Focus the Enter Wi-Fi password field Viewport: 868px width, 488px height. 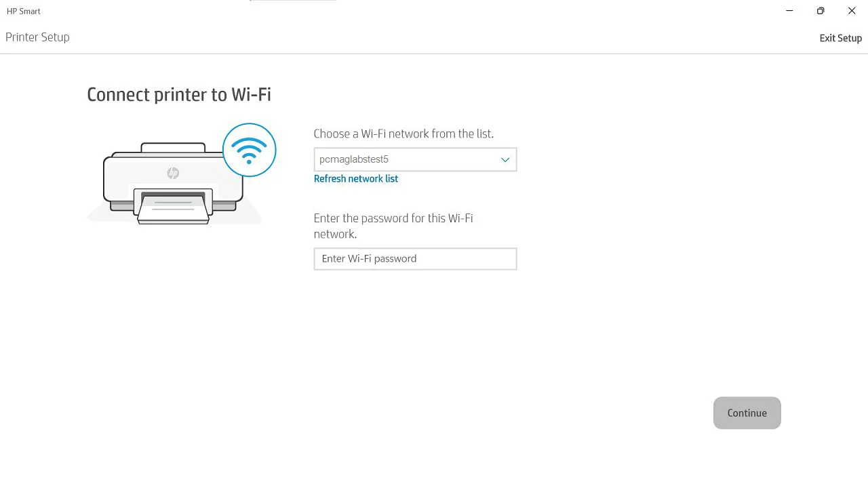[415, 259]
